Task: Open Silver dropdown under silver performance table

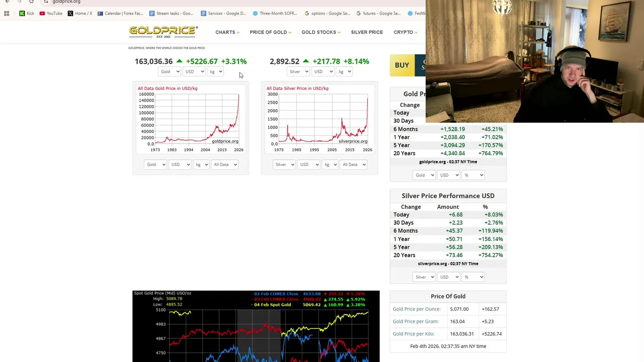Action: coord(424,277)
